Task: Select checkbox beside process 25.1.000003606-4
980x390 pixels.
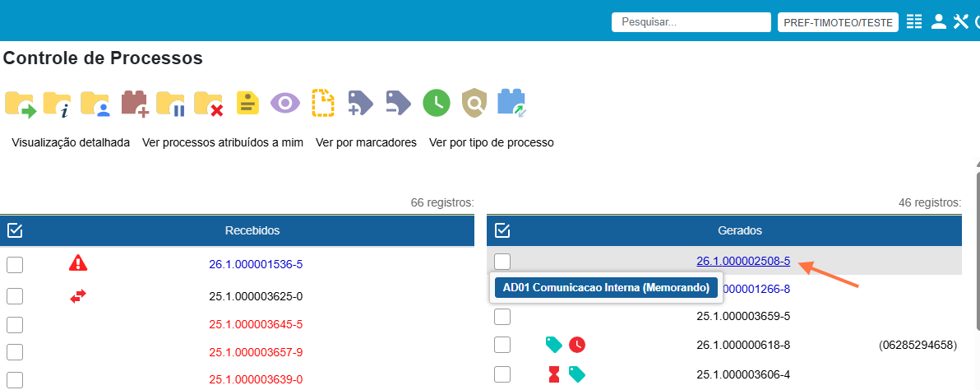Action: click(502, 374)
